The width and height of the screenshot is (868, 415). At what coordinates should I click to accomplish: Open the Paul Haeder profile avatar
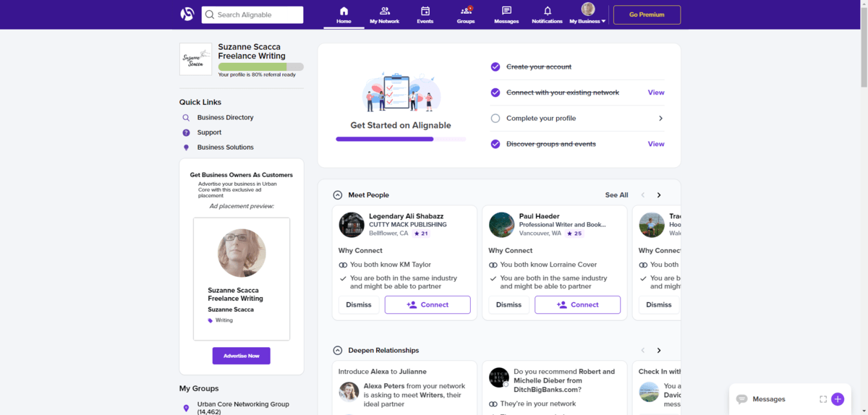point(501,225)
